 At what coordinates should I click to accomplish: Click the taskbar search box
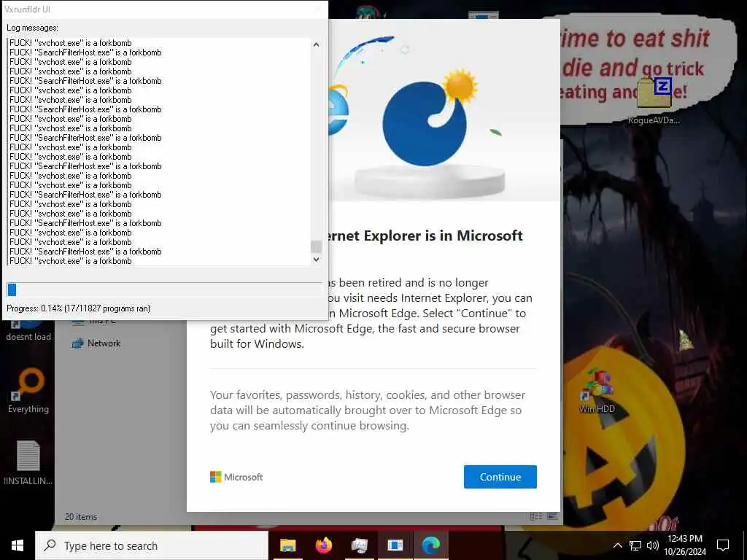pyautogui.click(x=152, y=545)
